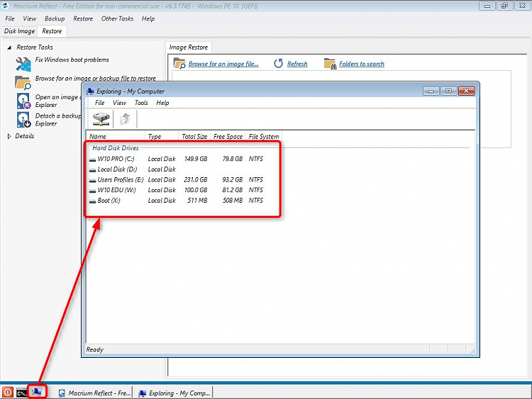Click the Local Disk (D:) drive icon
Screen dimensions: 532x399
coord(92,170)
